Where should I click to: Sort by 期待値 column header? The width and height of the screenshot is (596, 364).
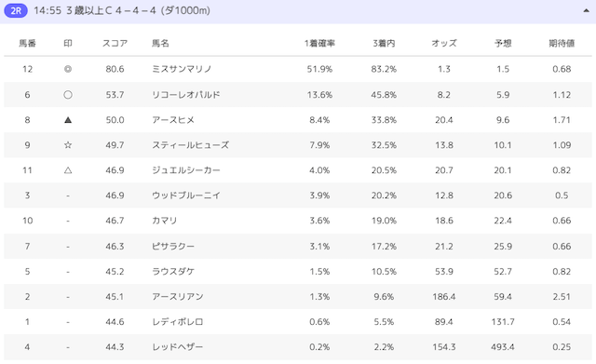pos(562,44)
